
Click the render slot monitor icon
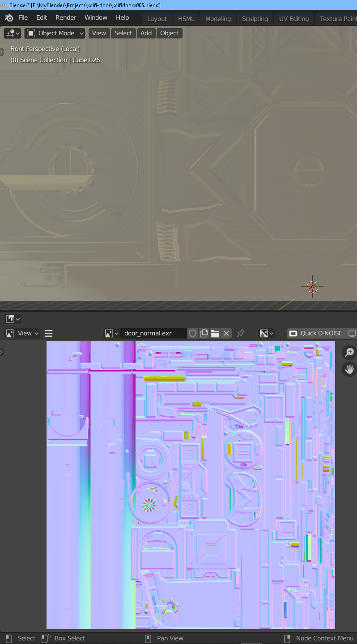point(353,333)
